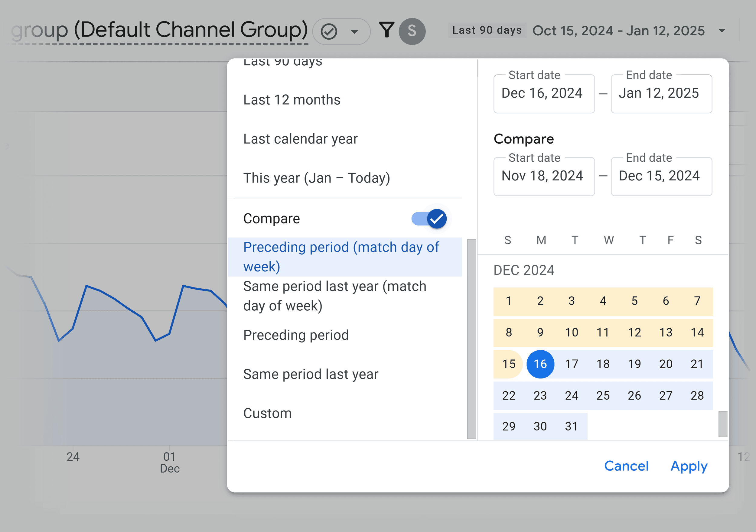
Task: Click the Apply button
Action: (x=689, y=466)
